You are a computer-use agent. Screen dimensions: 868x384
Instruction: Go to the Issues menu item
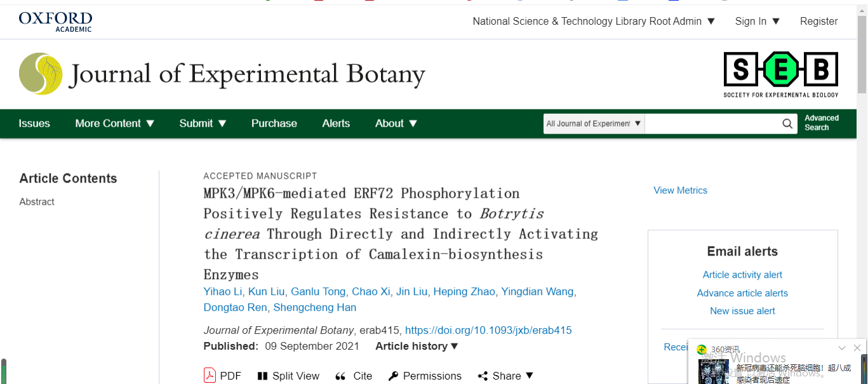pos(34,123)
